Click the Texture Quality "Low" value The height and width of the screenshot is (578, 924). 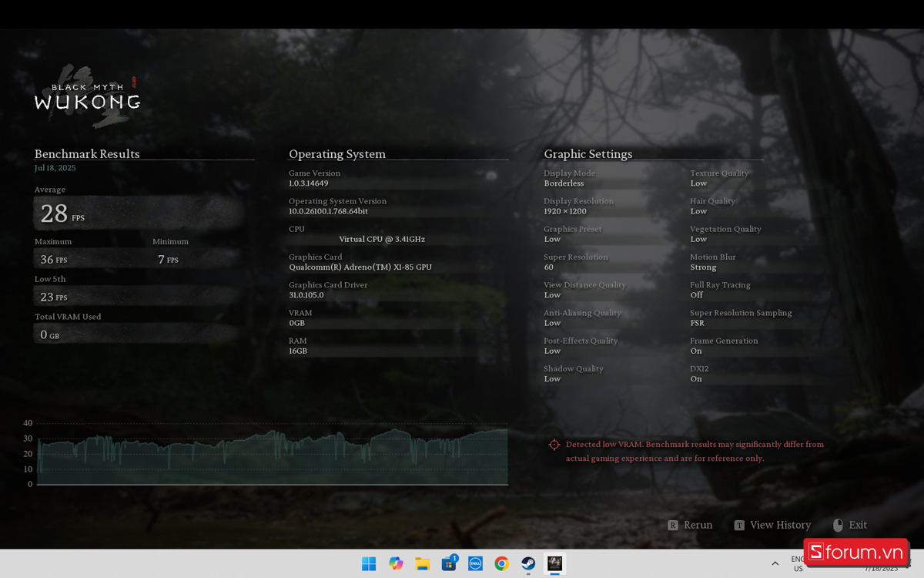(698, 183)
